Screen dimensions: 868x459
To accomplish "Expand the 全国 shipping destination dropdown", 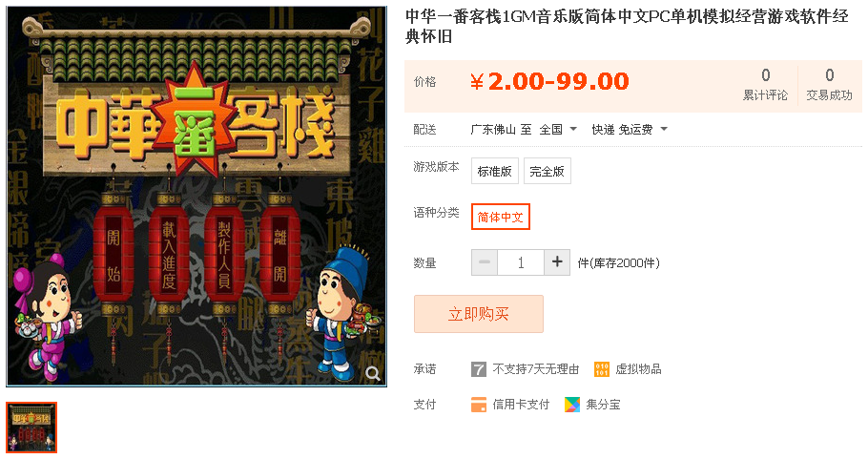I will tap(558, 130).
